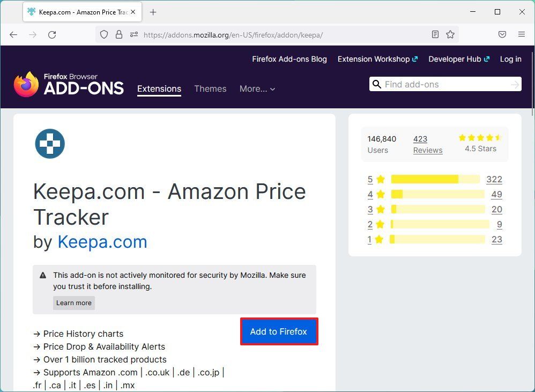Click the search magnifier in Find add-ons
The height and width of the screenshot is (392, 535).
[x=377, y=84]
